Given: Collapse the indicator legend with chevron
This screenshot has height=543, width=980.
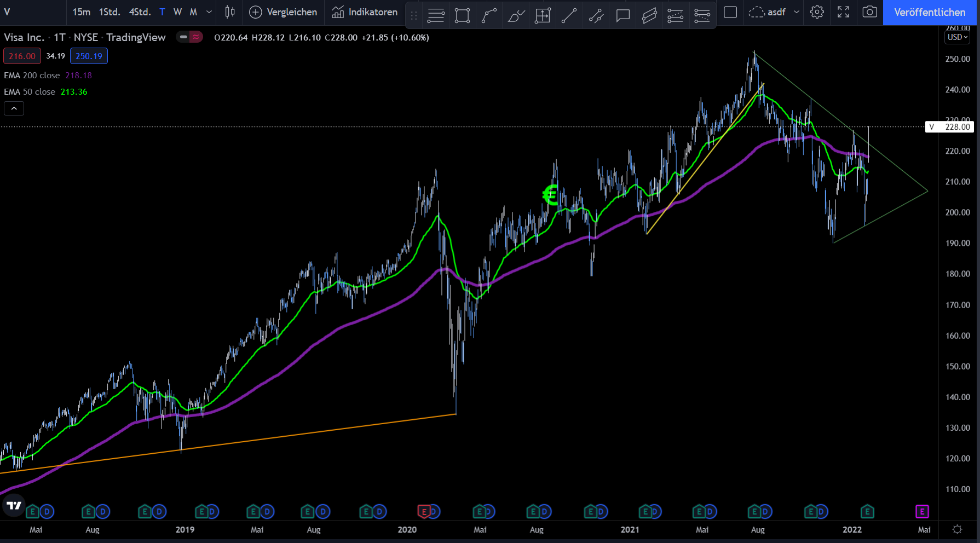Looking at the screenshot, I should (x=14, y=108).
